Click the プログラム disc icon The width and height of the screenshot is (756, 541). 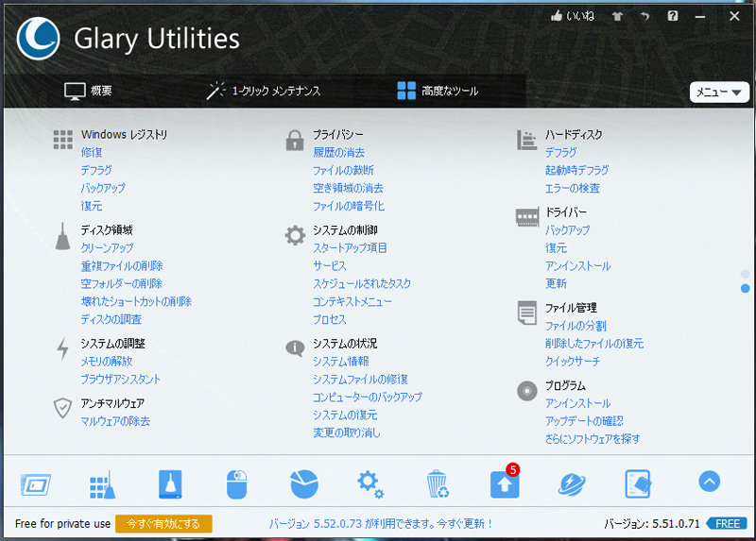click(527, 391)
